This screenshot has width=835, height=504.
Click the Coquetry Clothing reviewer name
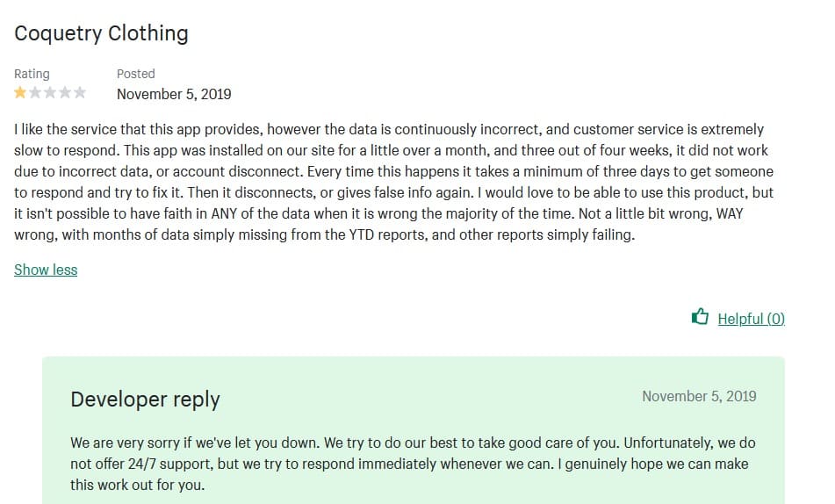(x=101, y=33)
